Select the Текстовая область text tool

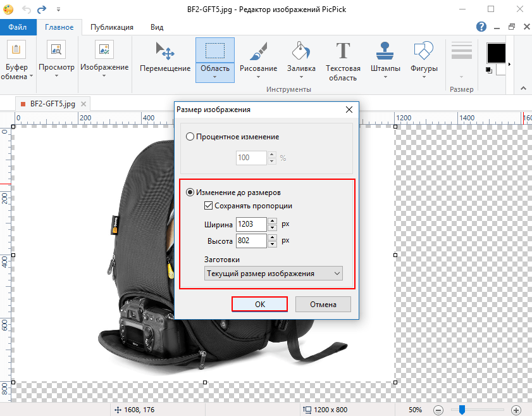pyautogui.click(x=343, y=60)
